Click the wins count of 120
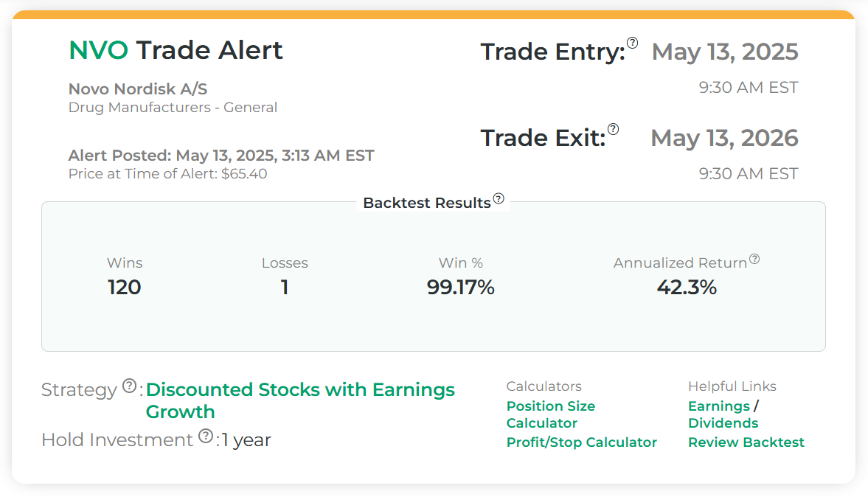Image resolution: width=868 pixels, height=497 pixels. 124,288
